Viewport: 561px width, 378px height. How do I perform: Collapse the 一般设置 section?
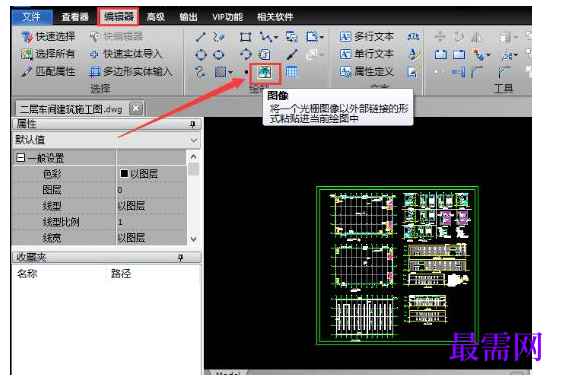point(21,158)
